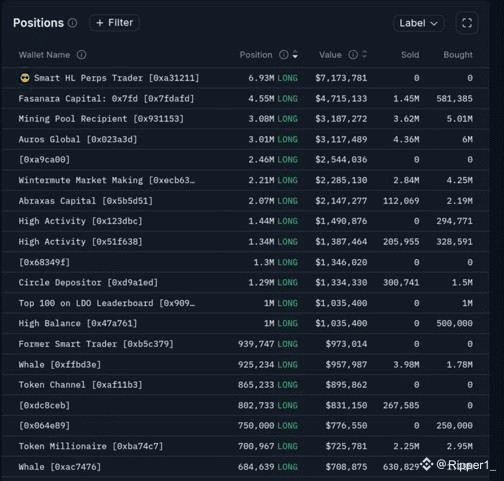Viewport: 504px width, 481px height.
Task: Click the info icon beside Positions title
Action: pos(72,23)
